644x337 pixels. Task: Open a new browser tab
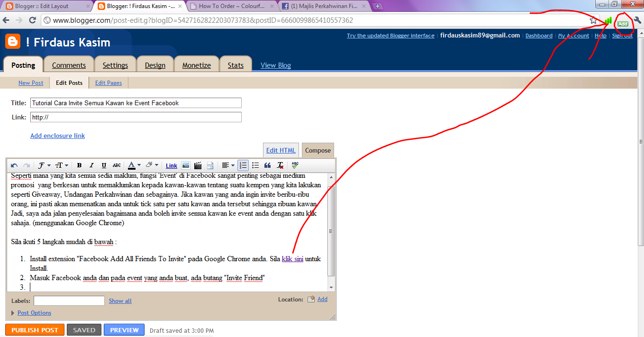point(378,6)
